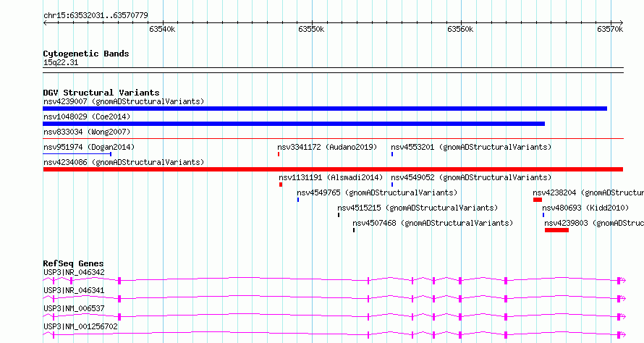This screenshot has height=343, width=644.
Task: Click the RefSeq Genes track title
Action: (73, 263)
